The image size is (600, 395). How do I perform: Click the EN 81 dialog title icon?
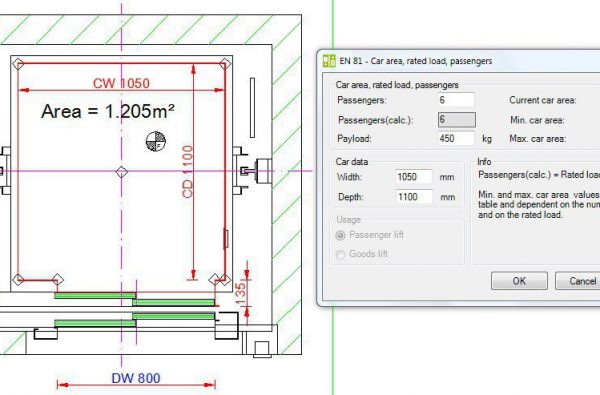point(329,61)
